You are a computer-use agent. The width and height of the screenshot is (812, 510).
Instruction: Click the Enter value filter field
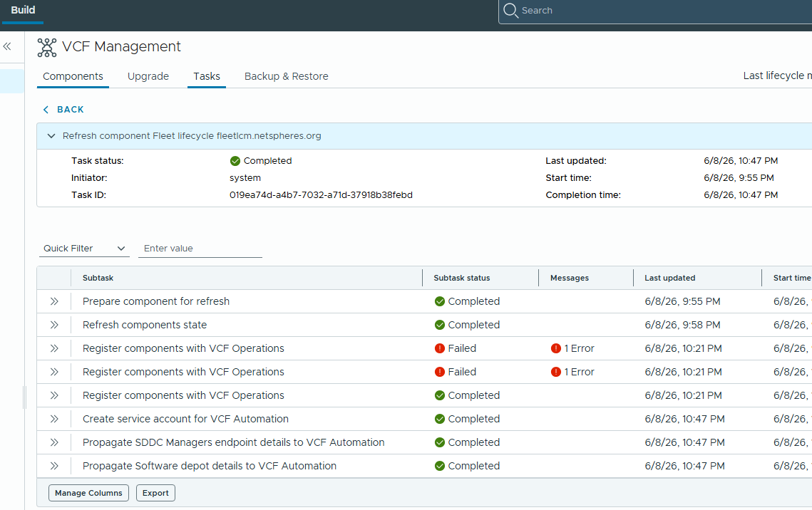pyautogui.click(x=200, y=249)
